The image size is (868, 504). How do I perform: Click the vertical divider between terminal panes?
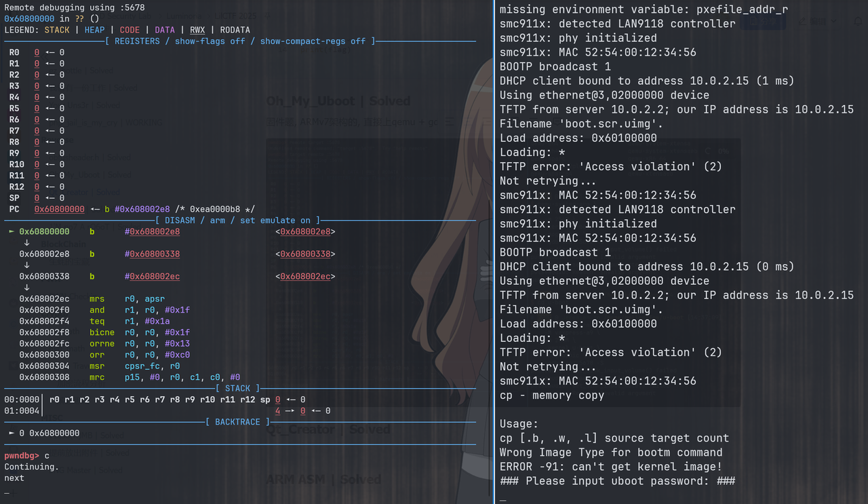(494, 252)
